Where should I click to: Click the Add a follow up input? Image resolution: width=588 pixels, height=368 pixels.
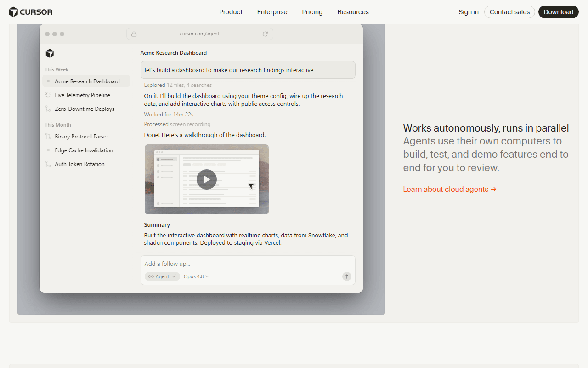click(248, 264)
